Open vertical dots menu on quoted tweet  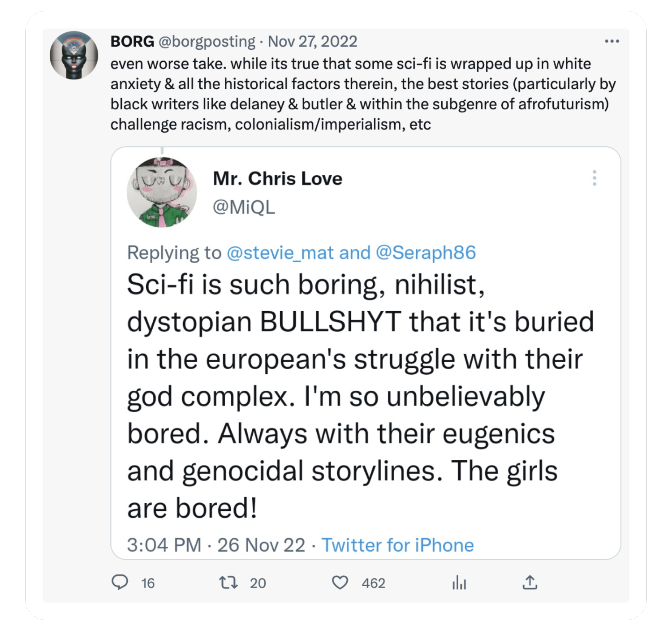coord(594,178)
